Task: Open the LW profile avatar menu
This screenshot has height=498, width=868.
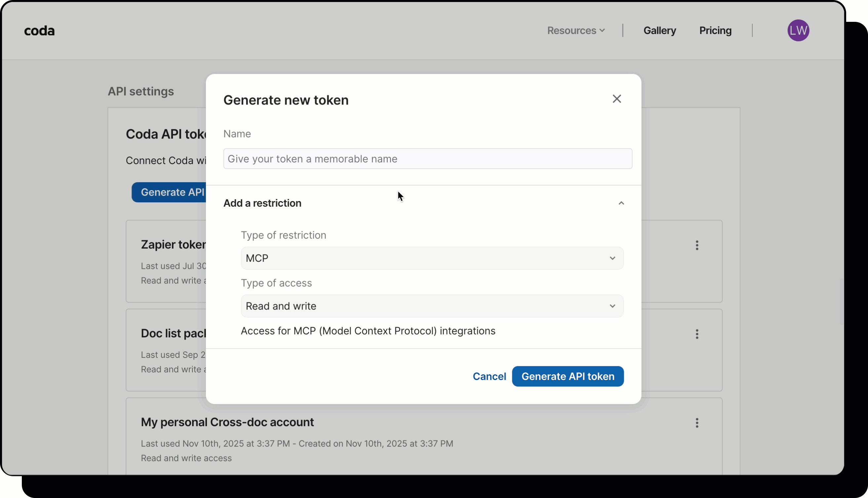Action: pos(798,30)
